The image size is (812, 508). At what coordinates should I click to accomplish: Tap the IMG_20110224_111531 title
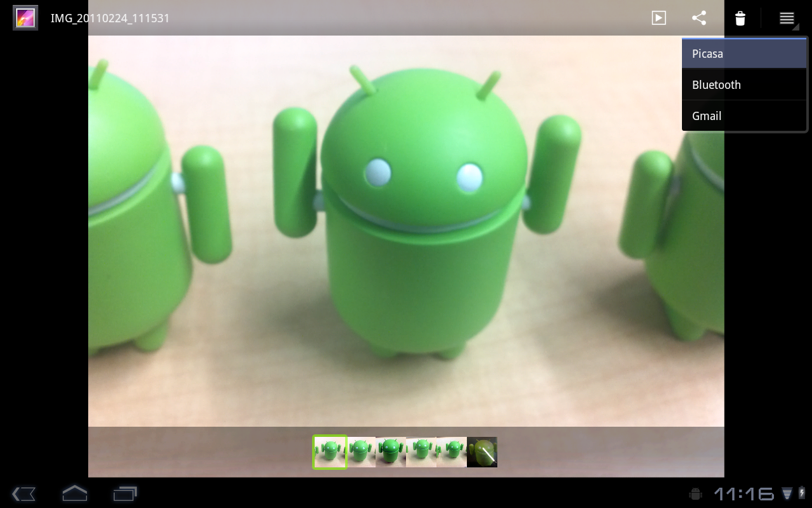click(x=110, y=18)
